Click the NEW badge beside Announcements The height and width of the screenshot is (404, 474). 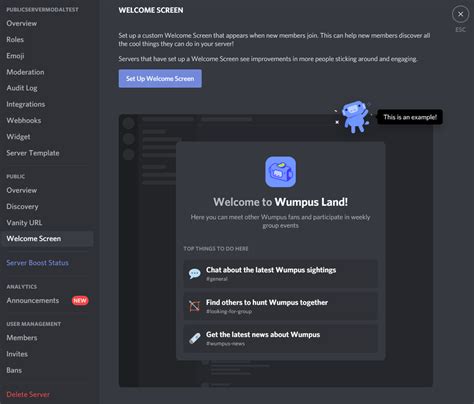pyautogui.click(x=80, y=300)
